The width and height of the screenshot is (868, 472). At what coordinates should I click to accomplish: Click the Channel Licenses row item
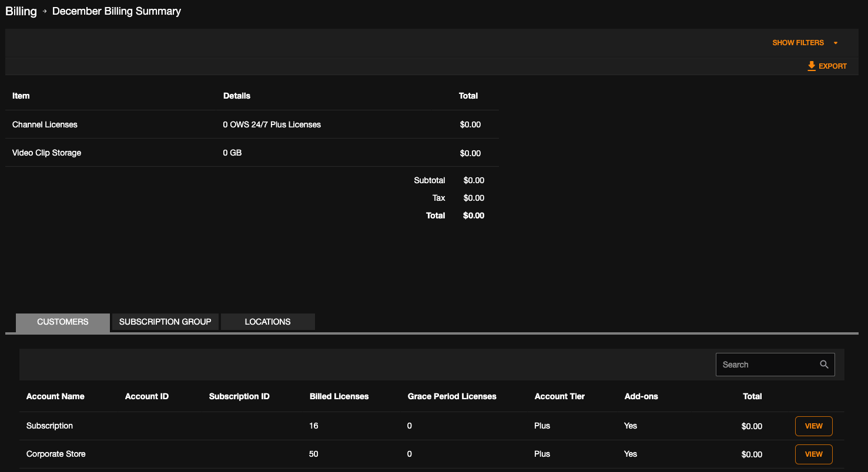(45, 124)
